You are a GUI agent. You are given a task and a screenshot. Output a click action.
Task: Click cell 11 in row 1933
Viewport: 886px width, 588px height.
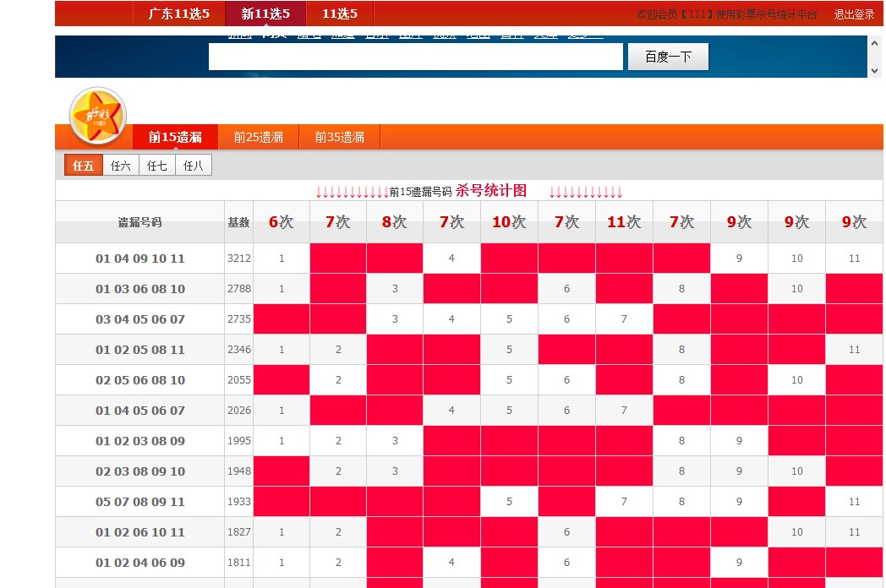(855, 502)
